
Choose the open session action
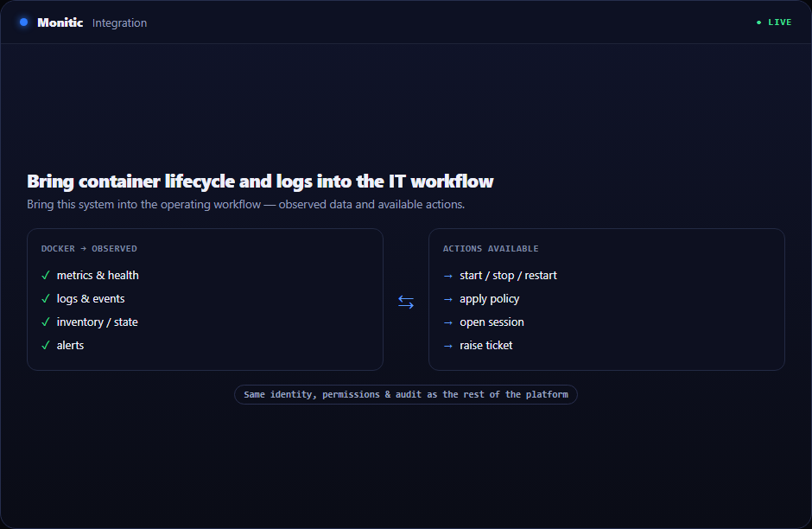pyautogui.click(x=492, y=322)
